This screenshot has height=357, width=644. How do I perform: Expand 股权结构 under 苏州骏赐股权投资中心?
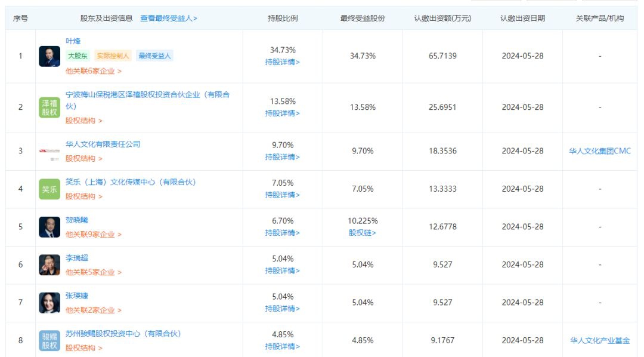[x=84, y=348]
